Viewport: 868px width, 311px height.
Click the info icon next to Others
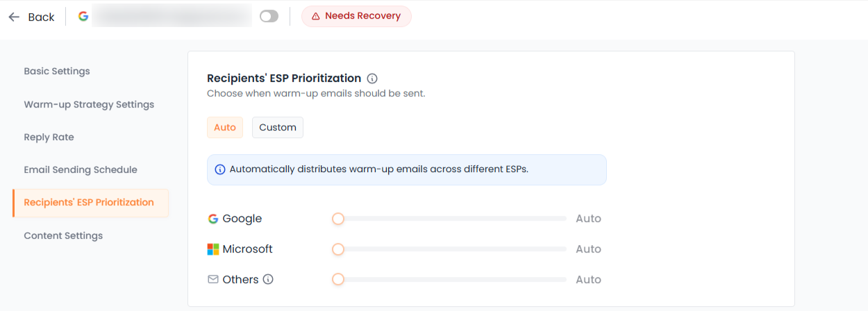coord(268,280)
